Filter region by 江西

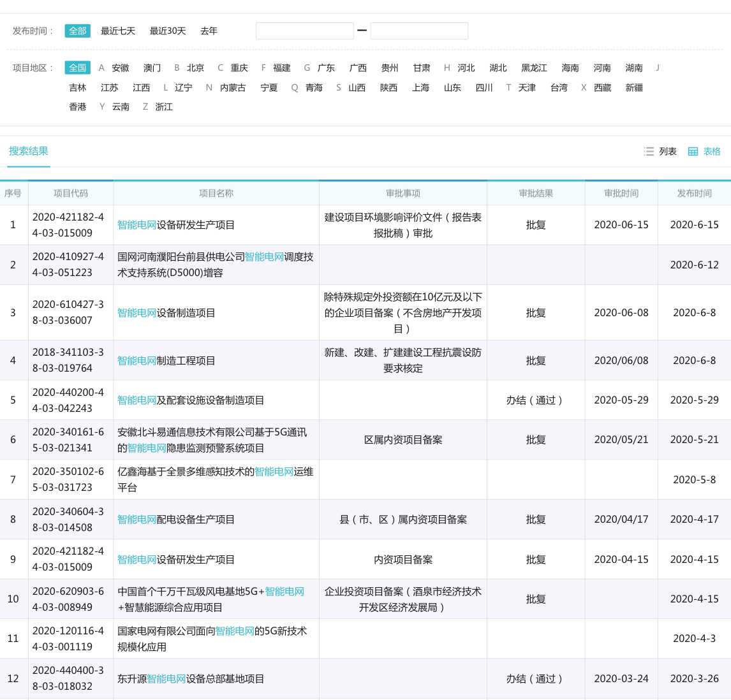(x=141, y=87)
